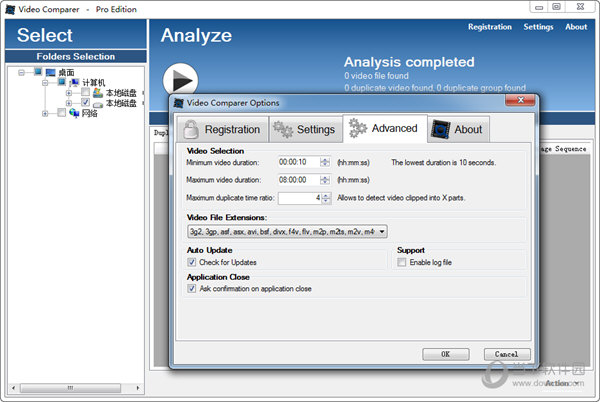Toggle Ask confirmation on application close

(191, 289)
